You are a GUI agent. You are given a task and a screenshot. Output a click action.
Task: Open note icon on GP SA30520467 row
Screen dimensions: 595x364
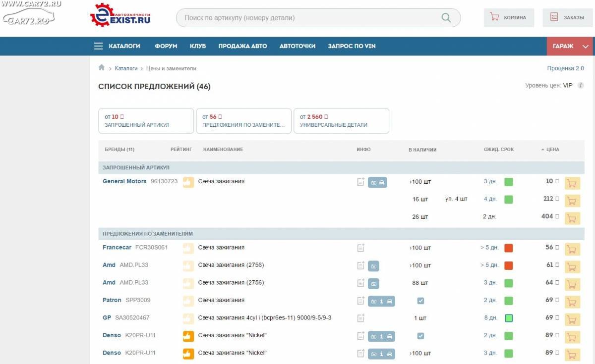pyautogui.click(x=361, y=318)
